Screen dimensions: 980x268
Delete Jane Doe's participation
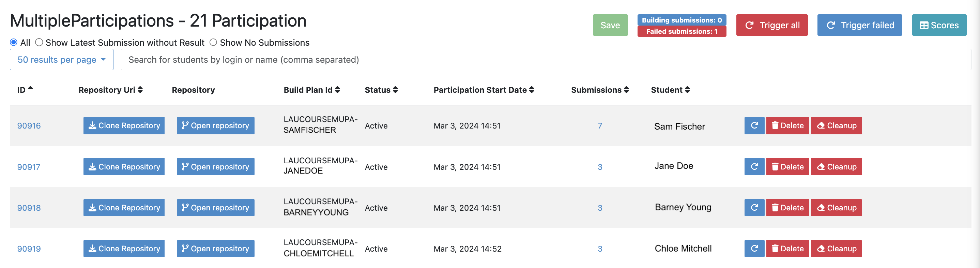[x=787, y=166]
